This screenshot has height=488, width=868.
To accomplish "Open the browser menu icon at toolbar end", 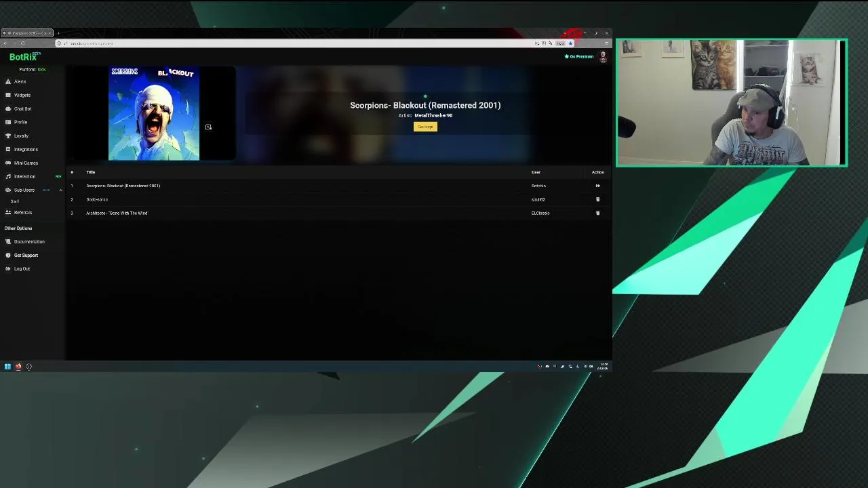I will pos(606,43).
